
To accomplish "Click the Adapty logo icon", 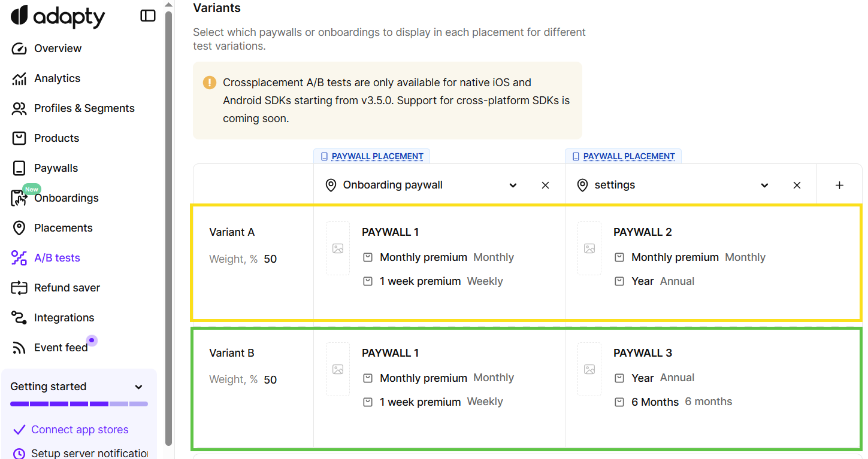I will click(19, 16).
